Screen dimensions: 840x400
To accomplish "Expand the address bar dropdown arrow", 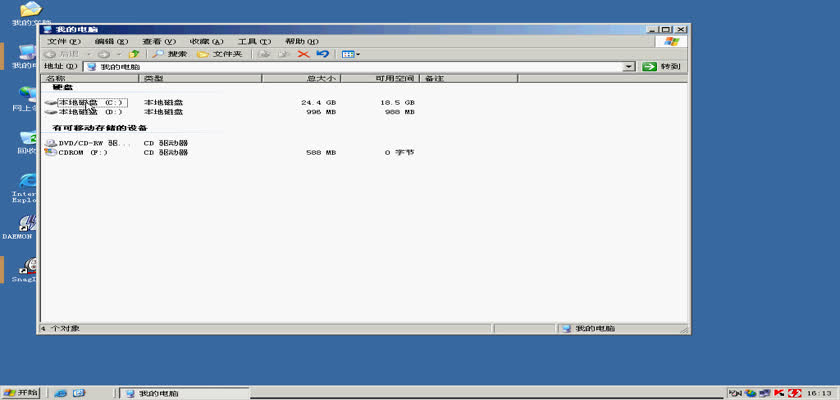I will point(629,67).
